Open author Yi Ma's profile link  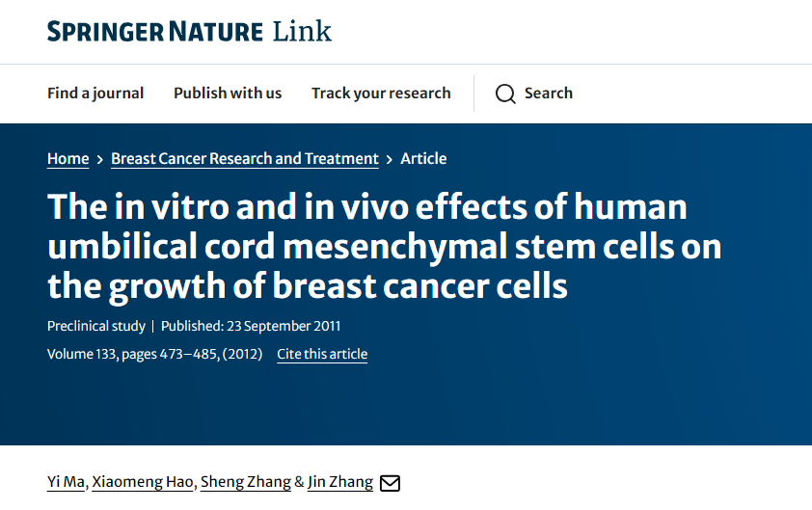coord(66,482)
